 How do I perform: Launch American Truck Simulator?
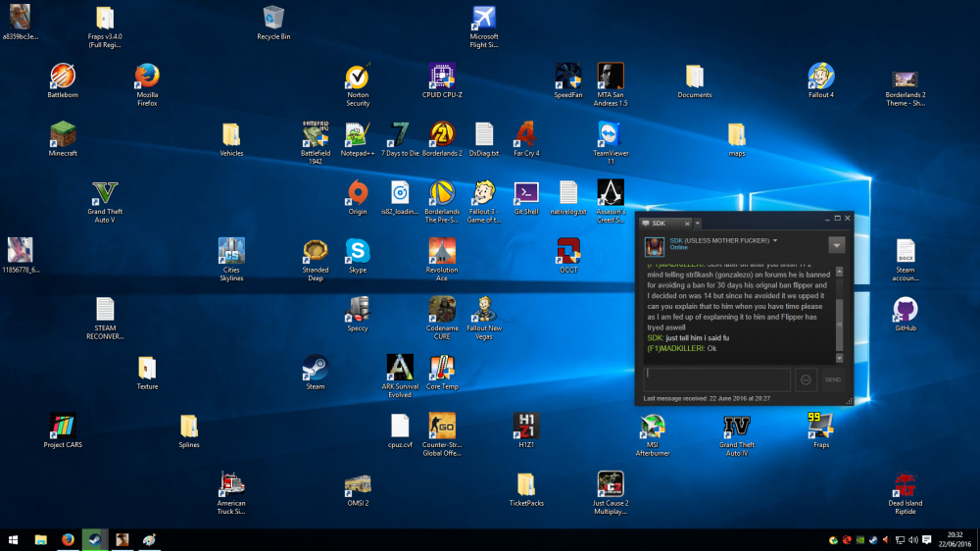click(231, 493)
